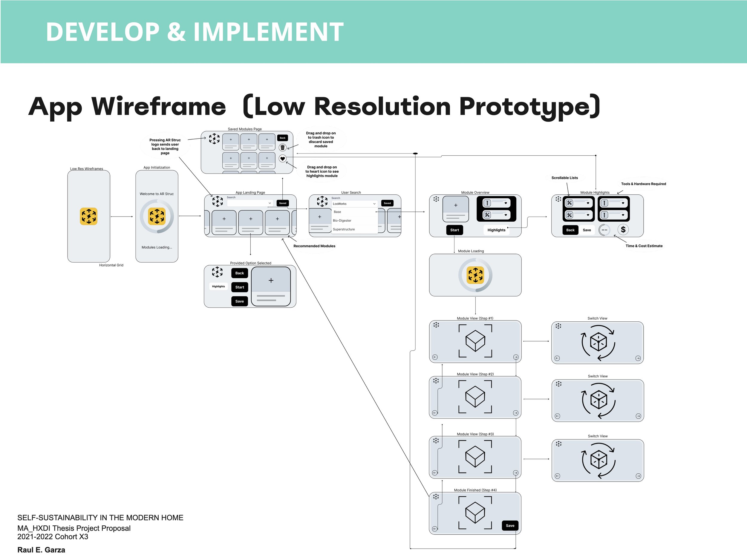Screen dimensions: 747x560
Task: Expand the LooWorks dropdown in User Search
Action: click(x=354, y=204)
